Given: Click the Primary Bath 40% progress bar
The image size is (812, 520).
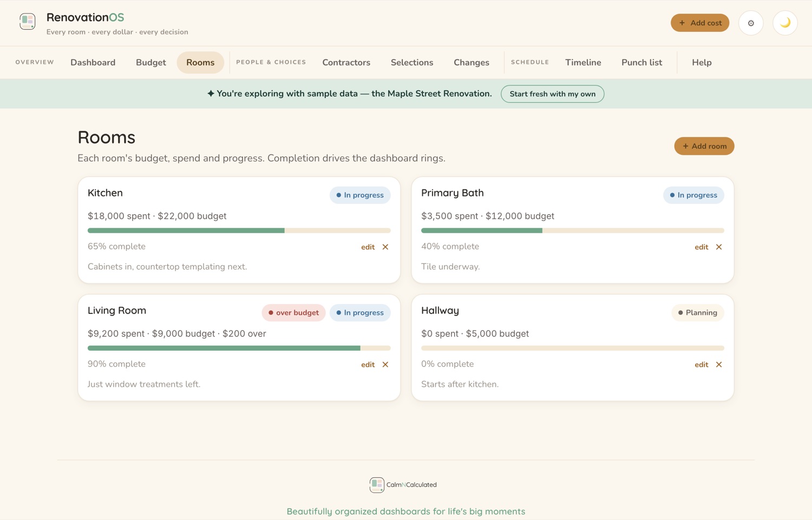Looking at the screenshot, I should pos(573,231).
